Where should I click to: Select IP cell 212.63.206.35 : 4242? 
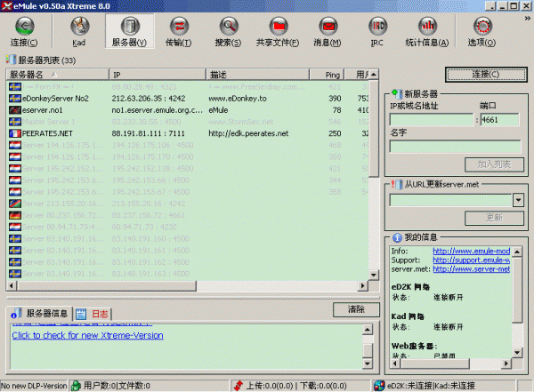149,99
